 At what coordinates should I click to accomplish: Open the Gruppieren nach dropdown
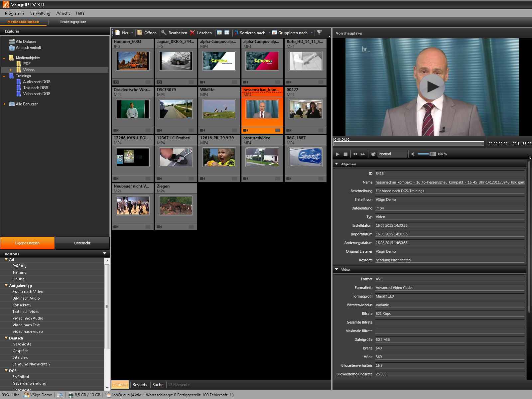pyautogui.click(x=293, y=33)
